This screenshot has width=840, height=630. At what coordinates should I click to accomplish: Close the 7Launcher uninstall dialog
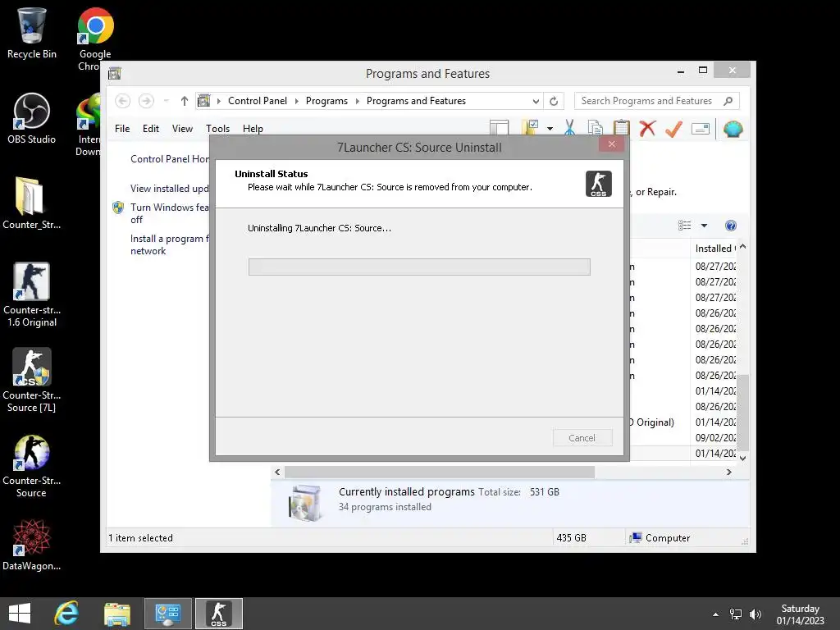pos(611,144)
